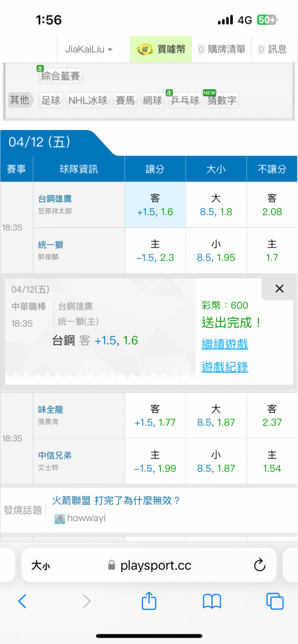The image size is (298, 644).
Task: Open Safari bookmarks book icon
Action: click(212, 601)
